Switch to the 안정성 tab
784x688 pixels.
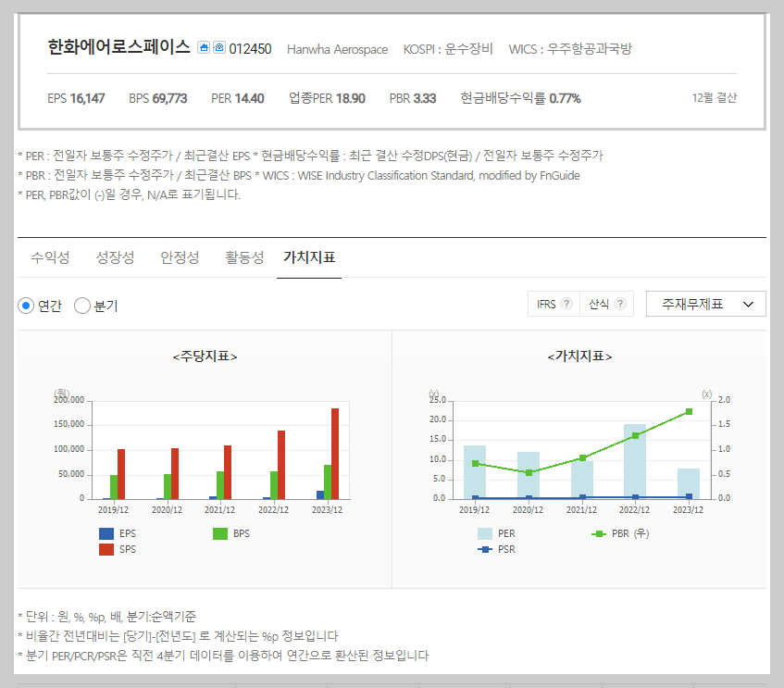(180, 257)
